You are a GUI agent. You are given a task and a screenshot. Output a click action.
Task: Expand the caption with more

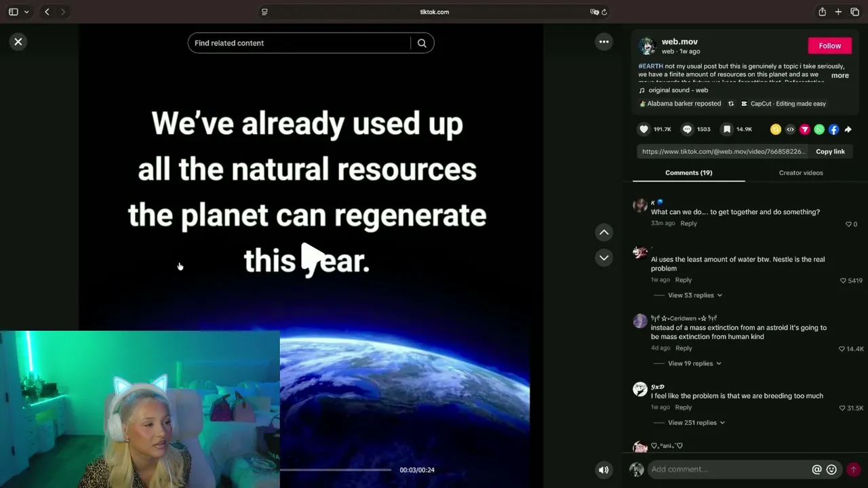coord(840,75)
